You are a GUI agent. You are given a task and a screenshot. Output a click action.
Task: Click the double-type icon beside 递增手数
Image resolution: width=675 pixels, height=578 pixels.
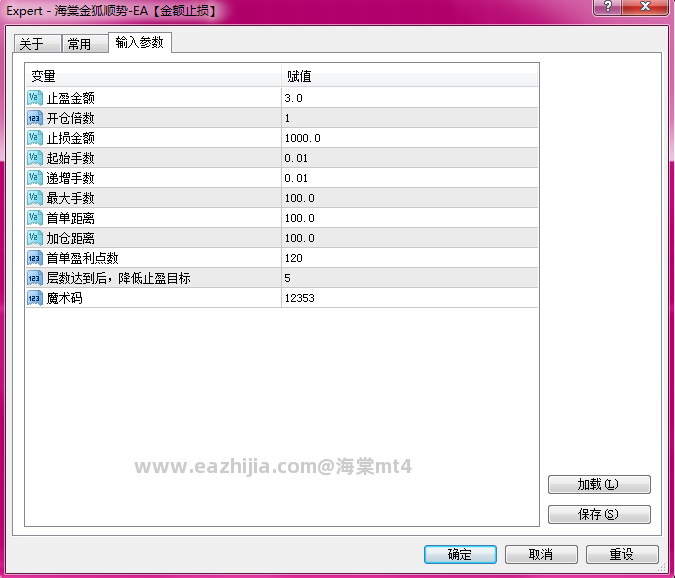(x=34, y=178)
